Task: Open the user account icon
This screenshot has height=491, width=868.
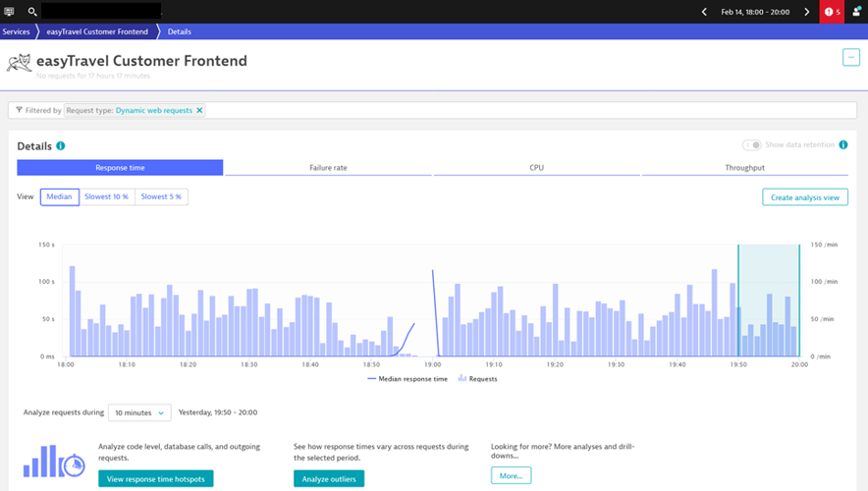Action: point(856,12)
